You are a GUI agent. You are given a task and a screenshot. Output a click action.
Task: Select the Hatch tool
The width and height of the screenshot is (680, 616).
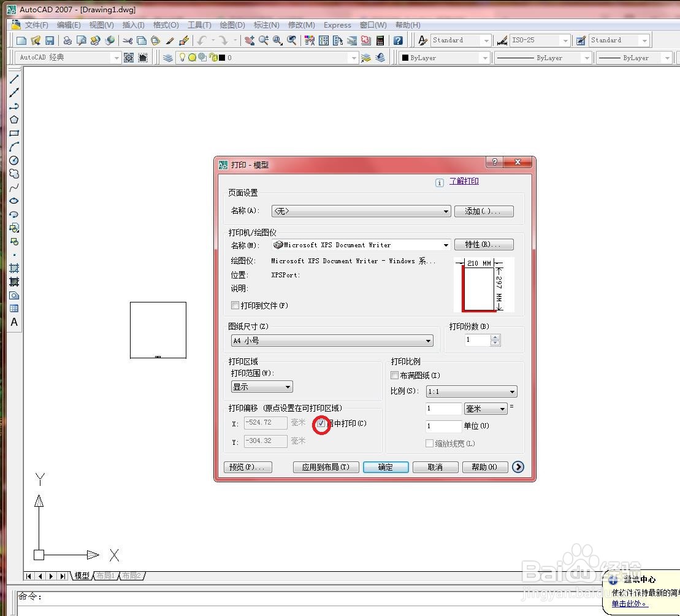(14, 268)
